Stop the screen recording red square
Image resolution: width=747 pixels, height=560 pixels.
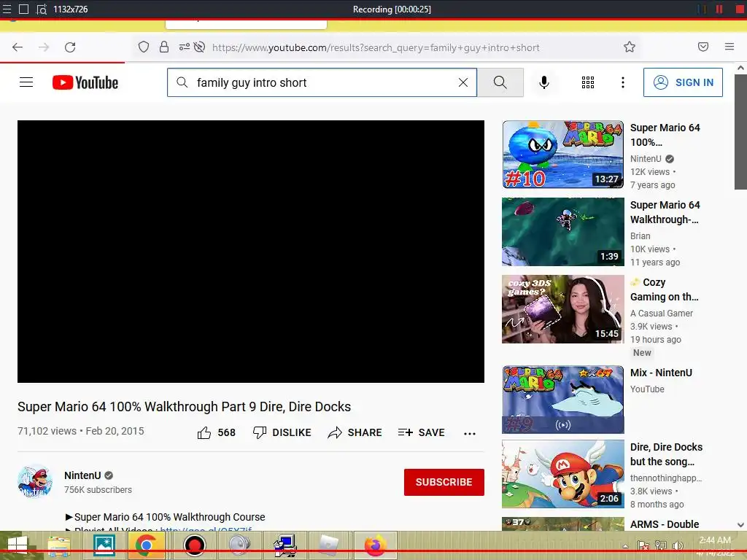740,9
